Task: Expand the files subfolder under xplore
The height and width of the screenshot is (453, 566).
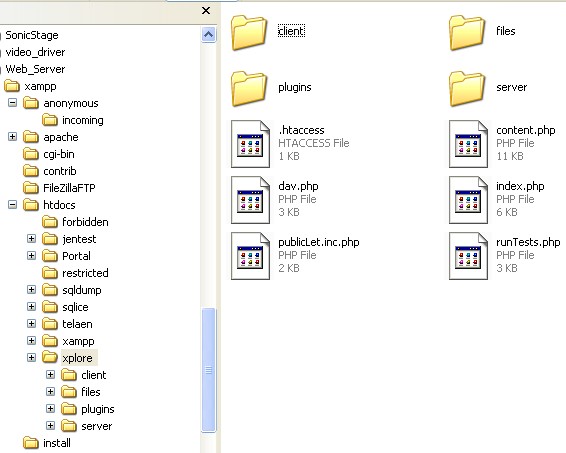Action: pos(51,391)
